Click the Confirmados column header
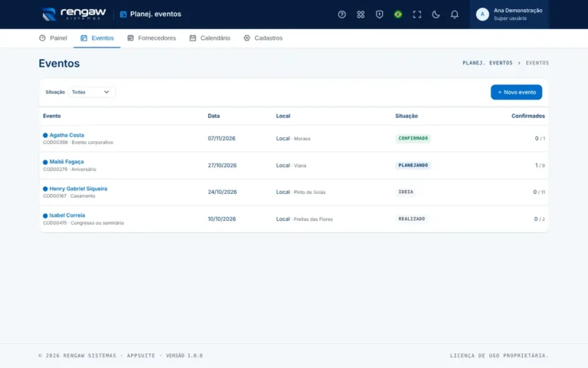This screenshot has width=588, height=368. tap(528, 116)
